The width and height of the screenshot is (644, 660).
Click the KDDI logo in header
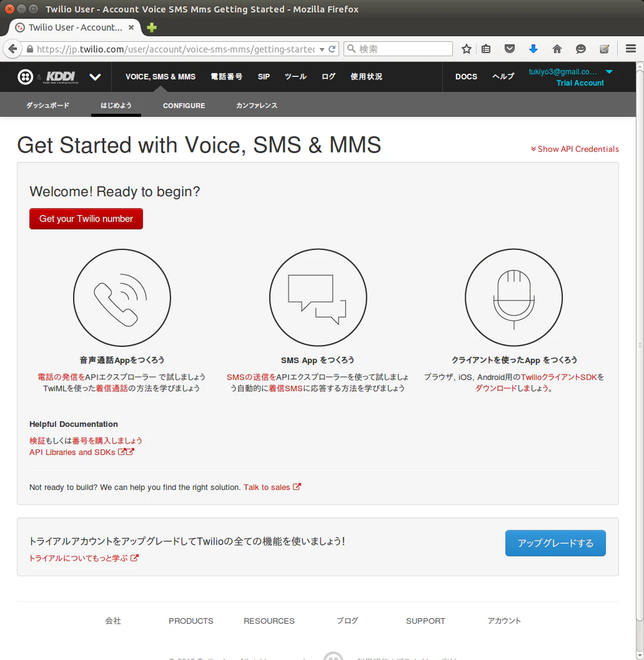pos(61,77)
